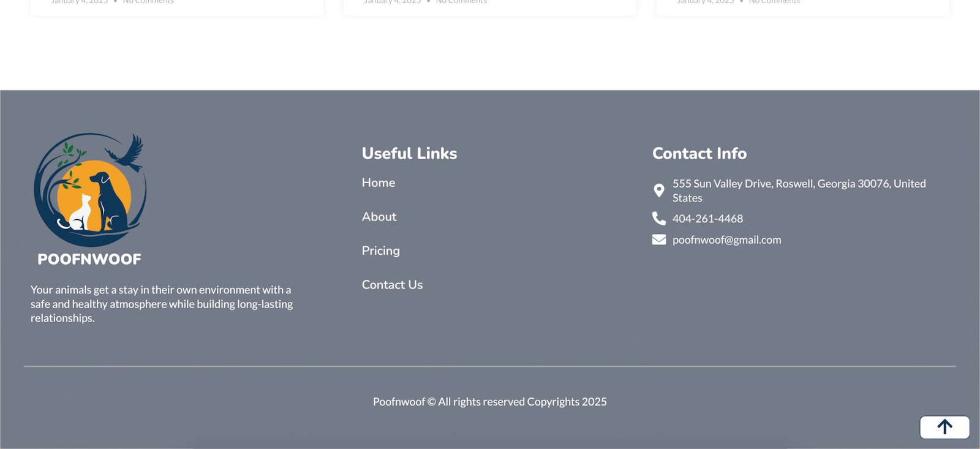Follow the Contact Us footer link
The width and height of the screenshot is (980, 449).
(x=393, y=285)
